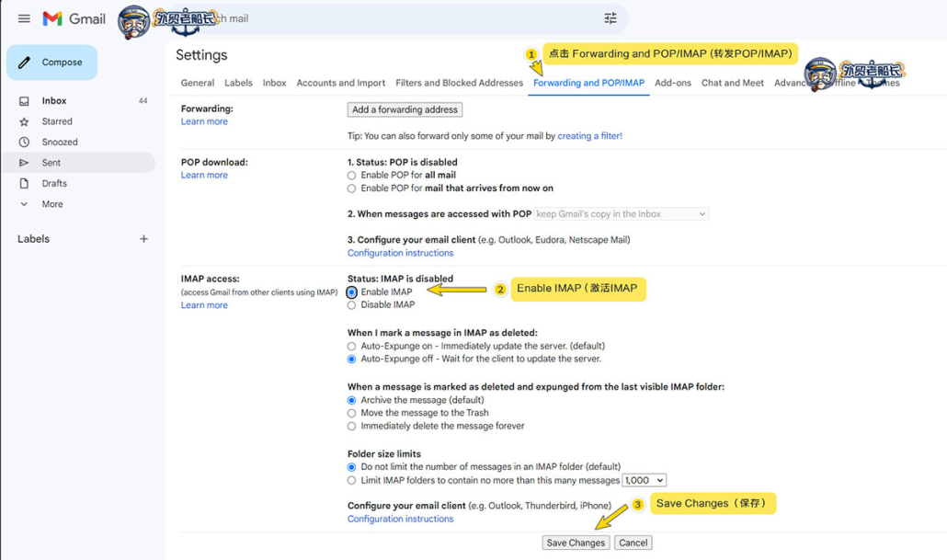Open the 1,000 messages limit dropdown
Image resolution: width=947 pixels, height=560 pixels.
pyautogui.click(x=645, y=480)
